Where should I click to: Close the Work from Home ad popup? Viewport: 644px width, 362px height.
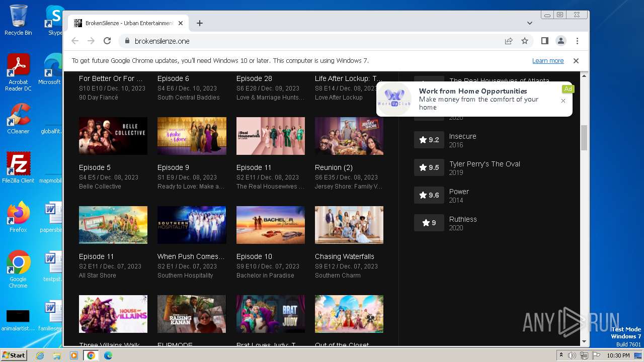pyautogui.click(x=563, y=101)
